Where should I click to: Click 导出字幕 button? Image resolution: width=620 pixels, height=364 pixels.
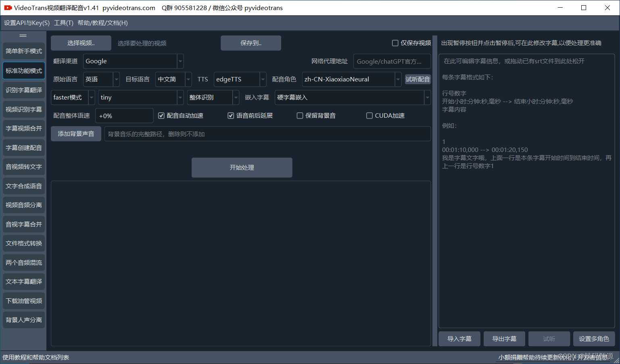pos(504,339)
